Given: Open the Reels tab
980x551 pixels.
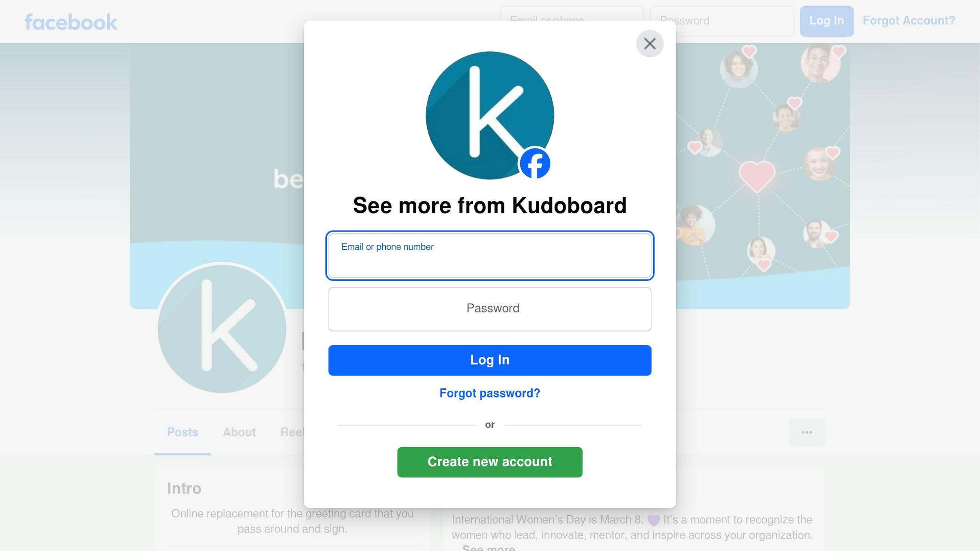Looking at the screenshot, I should tap(292, 432).
